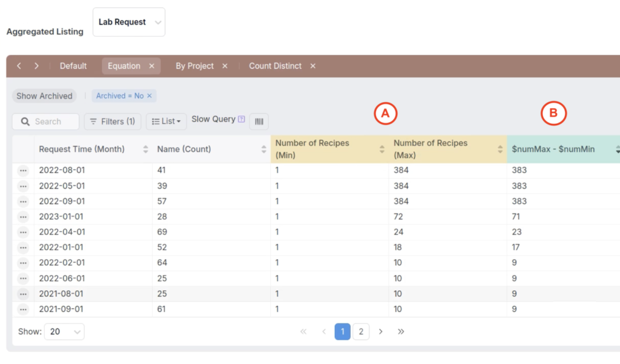620x364 pixels.
Task: Open Slow Query help icon
Action: point(241,119)
